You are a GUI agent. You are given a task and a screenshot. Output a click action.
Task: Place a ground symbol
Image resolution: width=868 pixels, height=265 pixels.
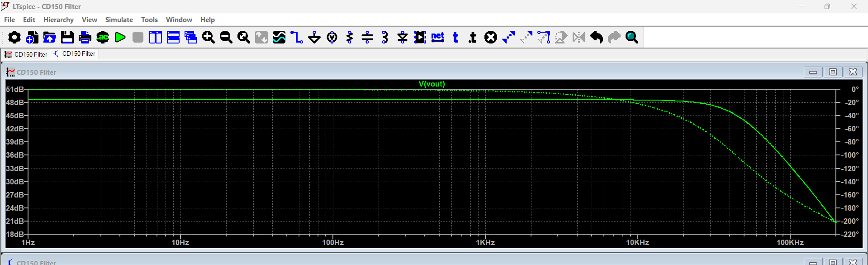(314, 37)
